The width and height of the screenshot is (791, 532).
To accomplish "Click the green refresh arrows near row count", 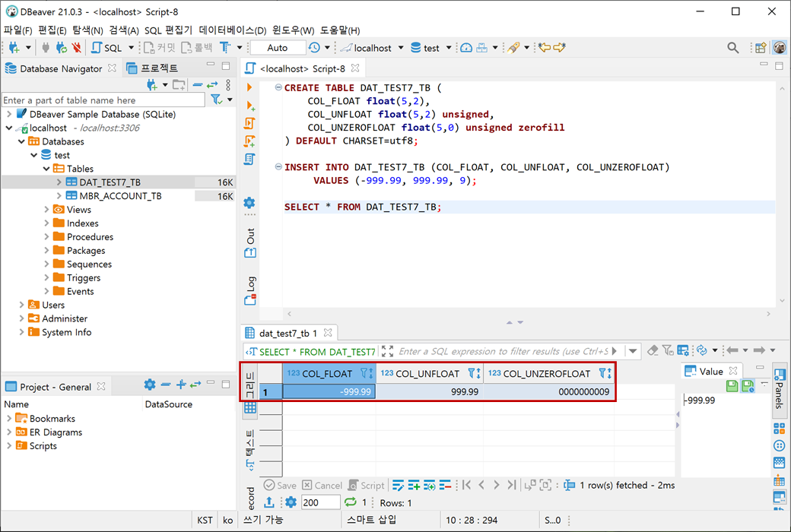I will tap(350, 502).
